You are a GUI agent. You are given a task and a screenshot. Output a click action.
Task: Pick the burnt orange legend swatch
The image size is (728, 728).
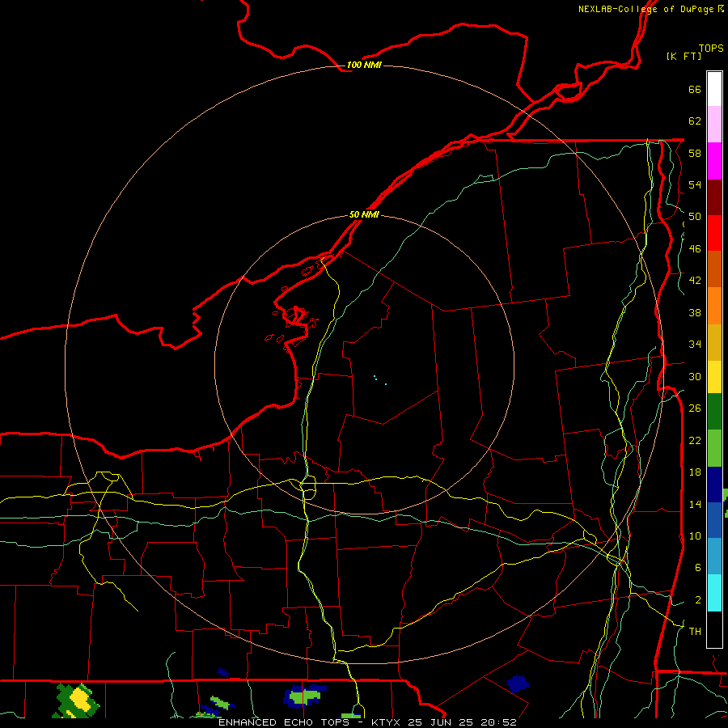click(714, 269)
